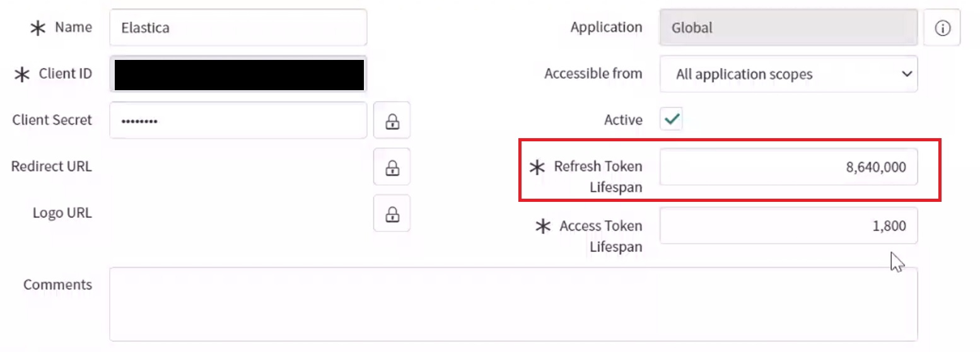The image size is (980, 352).
Task: Click the Client Secret password field
Action: [238, 120]
